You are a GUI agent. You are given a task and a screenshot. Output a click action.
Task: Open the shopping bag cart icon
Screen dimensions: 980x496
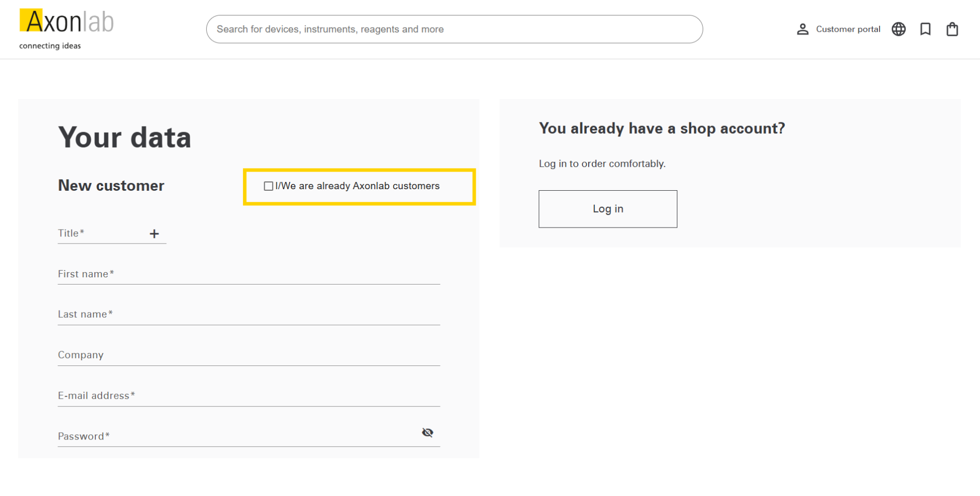tap(952, 29)
